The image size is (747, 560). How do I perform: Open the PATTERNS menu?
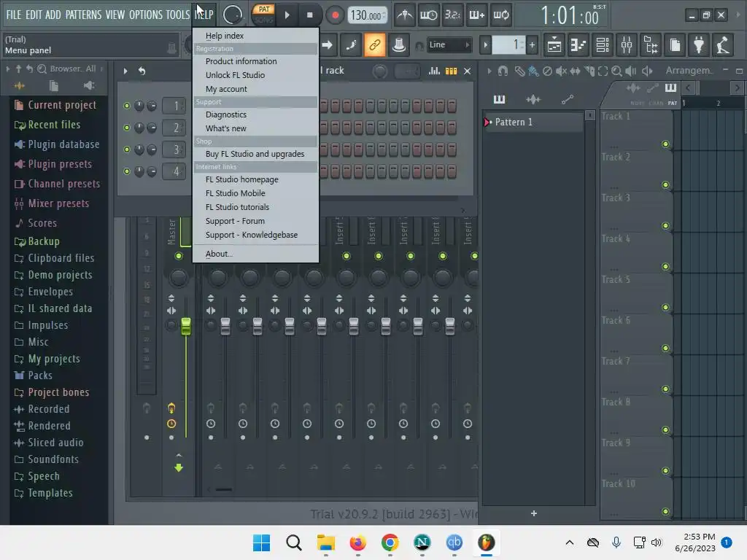[x=83, y=15]
